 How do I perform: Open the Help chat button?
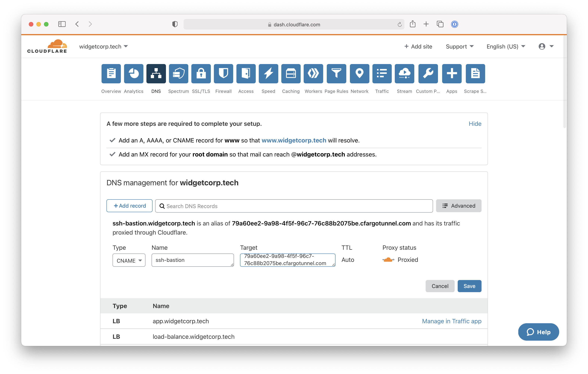(538, 332)
